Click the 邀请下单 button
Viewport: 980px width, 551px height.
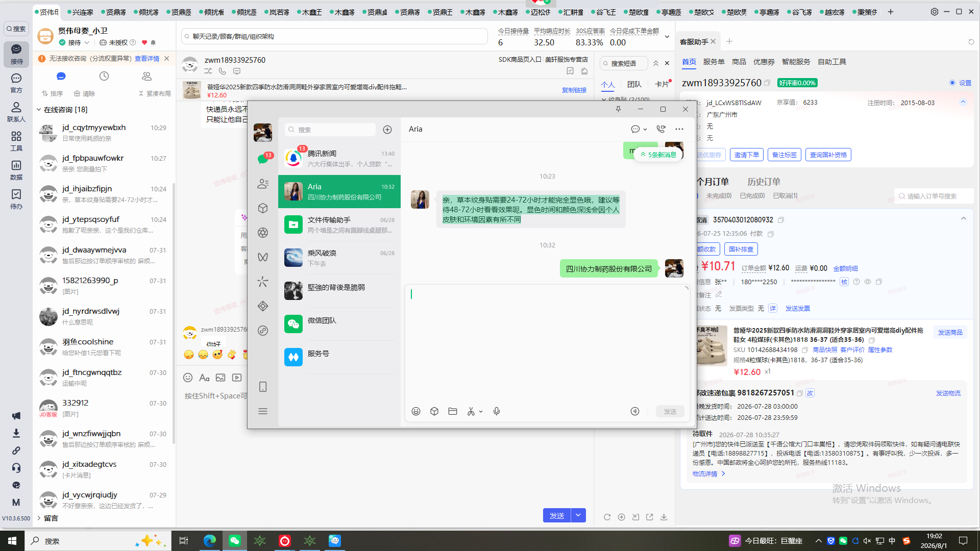[747, 155]
